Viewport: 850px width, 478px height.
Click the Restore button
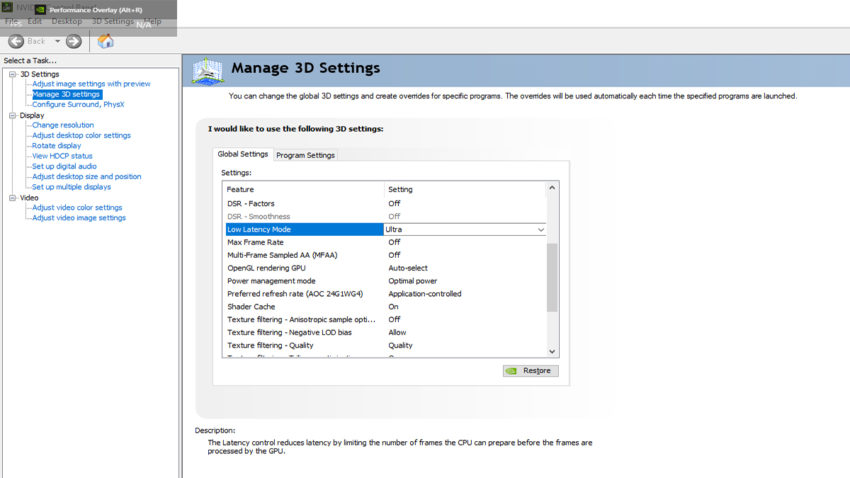pos(530,371)
